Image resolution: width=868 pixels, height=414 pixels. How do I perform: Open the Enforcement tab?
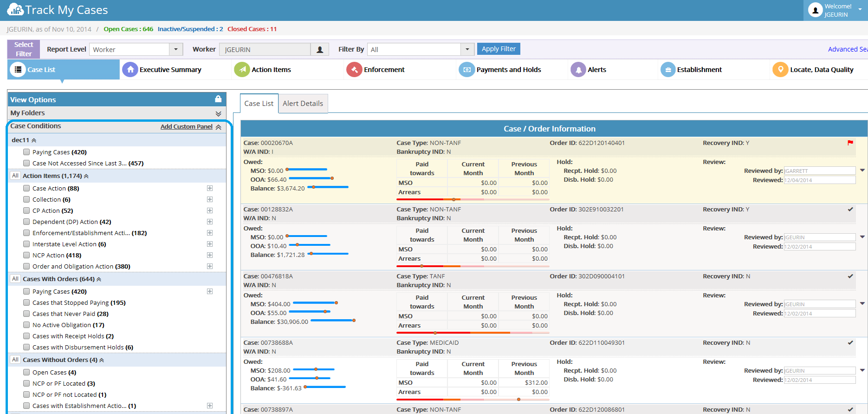tap(384, 70)
